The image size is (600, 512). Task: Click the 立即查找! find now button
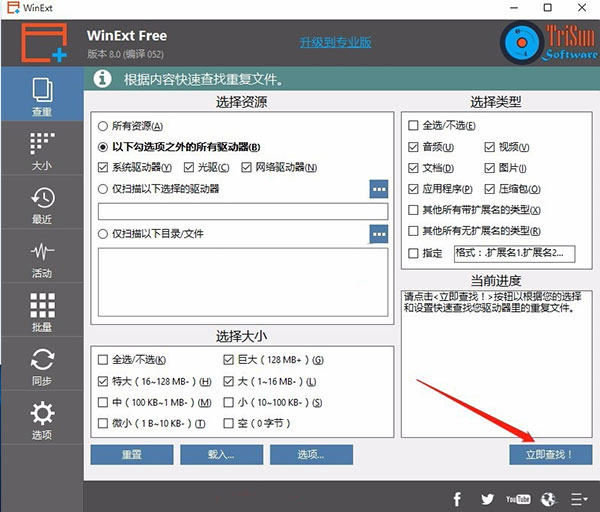coord(551,455)
